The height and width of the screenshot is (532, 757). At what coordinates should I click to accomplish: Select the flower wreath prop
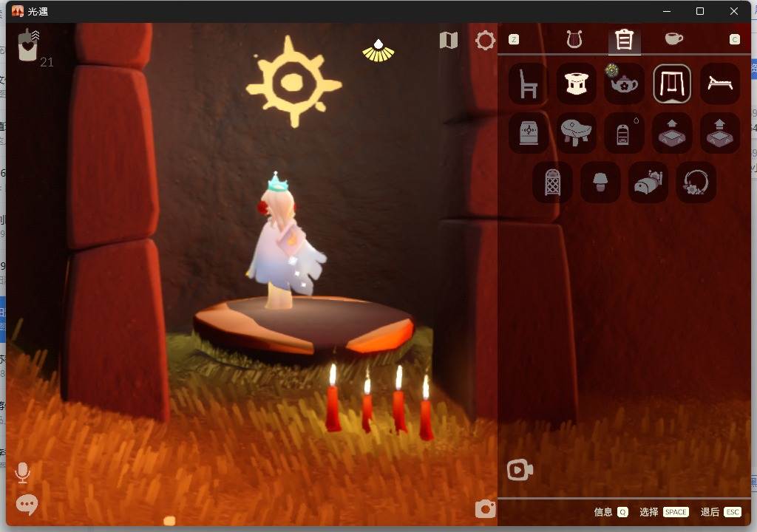tap(696, 182)
